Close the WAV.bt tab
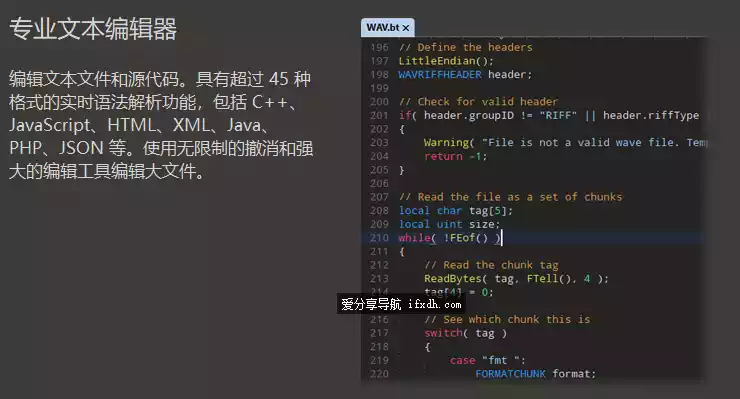The height and width of the screenshot is (399, 740). [406, 28]
